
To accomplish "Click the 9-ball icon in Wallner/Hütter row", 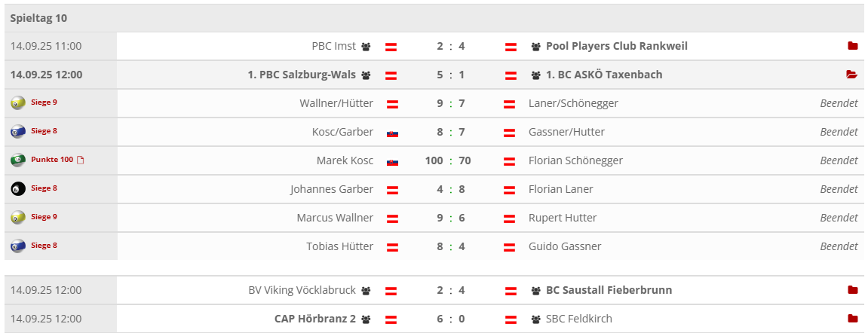I will click(18, 103).
